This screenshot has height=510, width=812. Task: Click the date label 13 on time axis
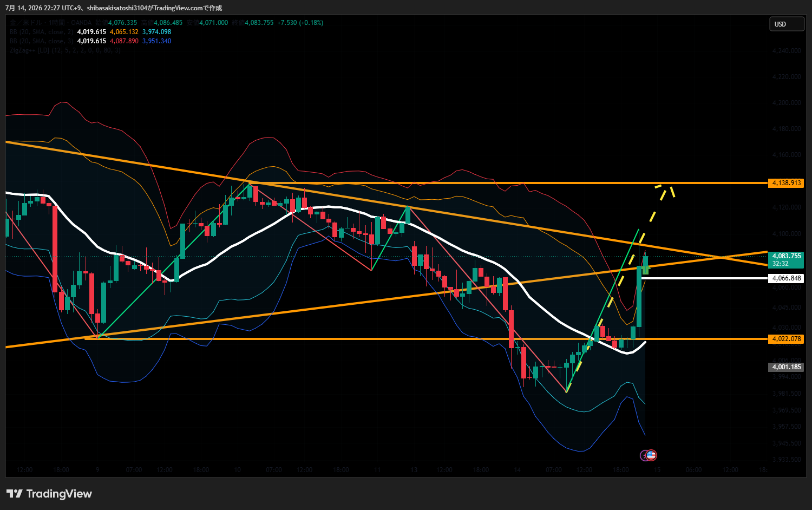click(x=414, y=470)
